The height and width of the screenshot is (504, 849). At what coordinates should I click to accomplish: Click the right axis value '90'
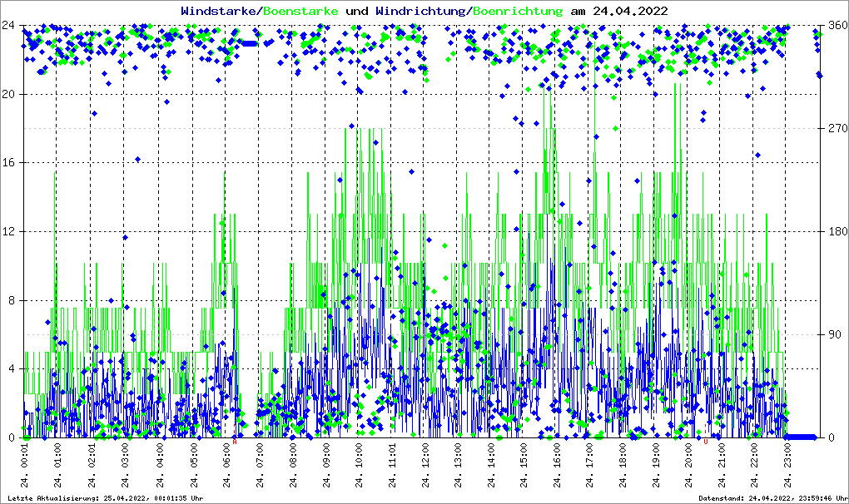point(832,334)
